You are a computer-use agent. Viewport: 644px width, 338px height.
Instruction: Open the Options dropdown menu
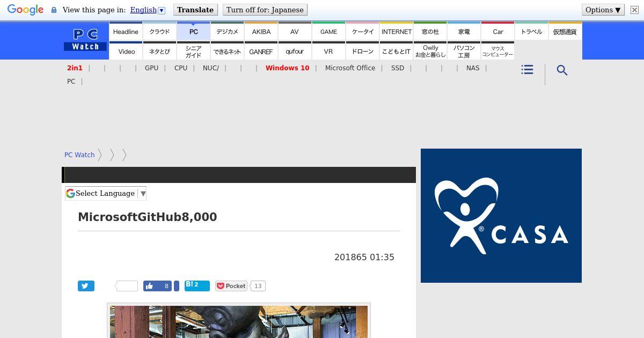[603, 10]
